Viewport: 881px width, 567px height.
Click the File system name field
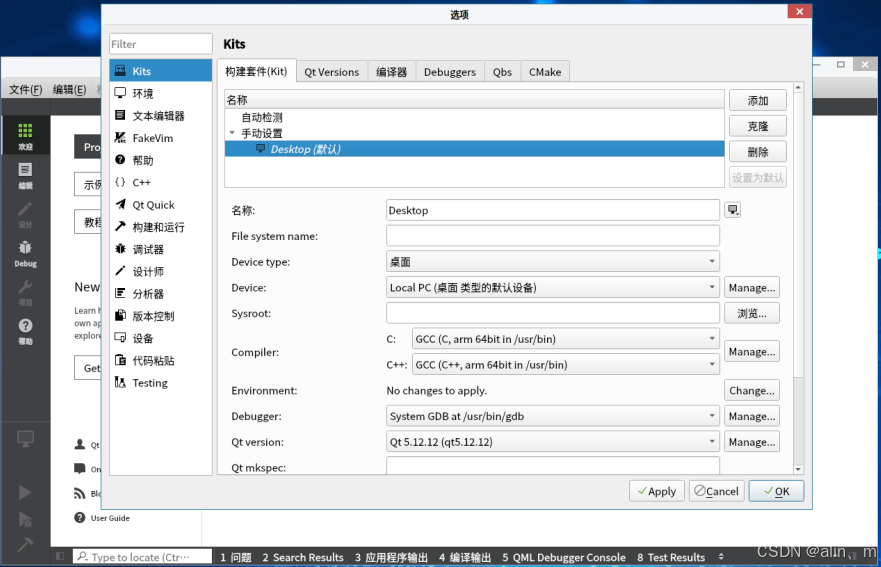[553, 236]
